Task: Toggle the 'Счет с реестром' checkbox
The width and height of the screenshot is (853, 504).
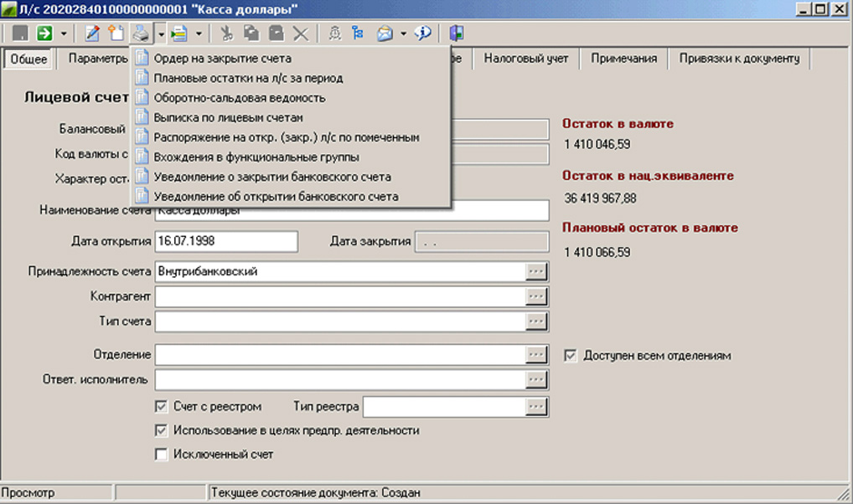Action: click(162, 407)
